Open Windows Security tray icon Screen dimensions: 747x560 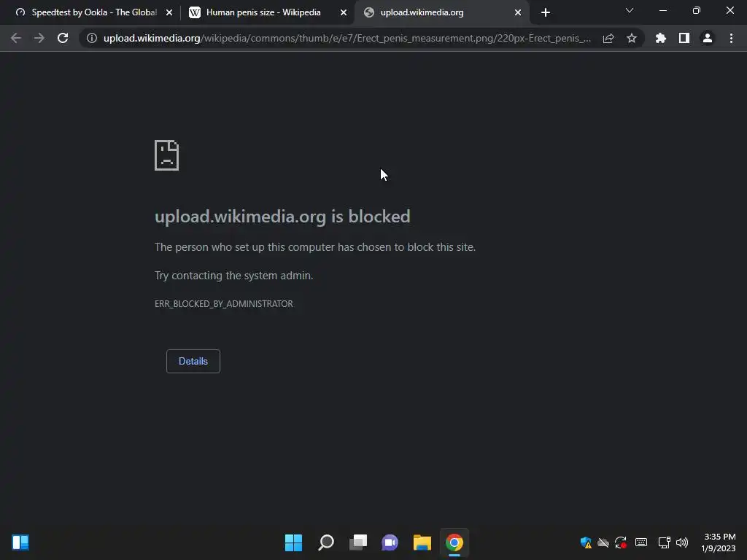[586, 542]
